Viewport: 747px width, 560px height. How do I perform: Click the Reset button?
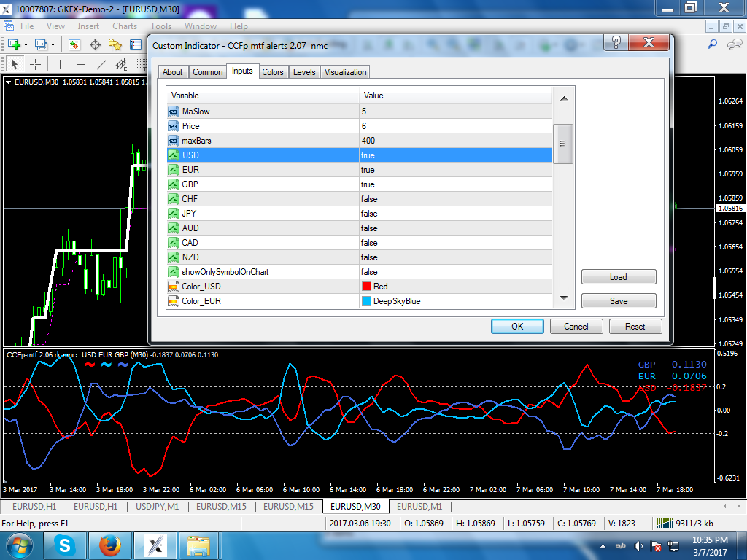click(635, 326)
